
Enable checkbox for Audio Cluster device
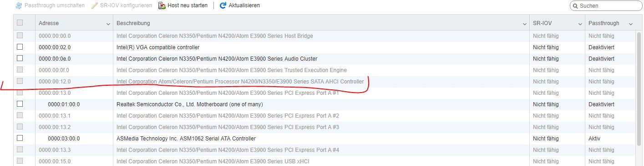pyautogui.click(x=20, y=58)
